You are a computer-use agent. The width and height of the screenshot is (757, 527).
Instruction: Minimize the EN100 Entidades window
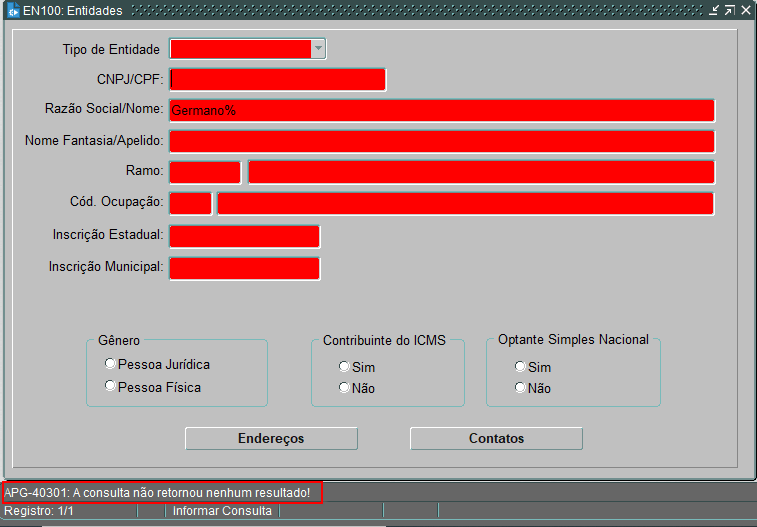714,10
